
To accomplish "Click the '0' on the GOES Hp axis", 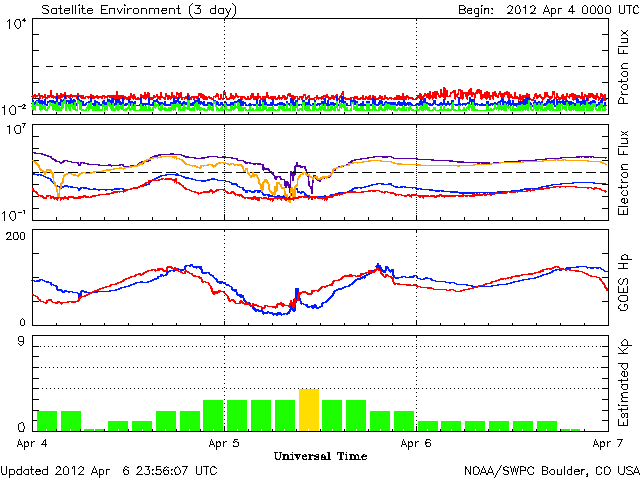I will tap(22, 322).
